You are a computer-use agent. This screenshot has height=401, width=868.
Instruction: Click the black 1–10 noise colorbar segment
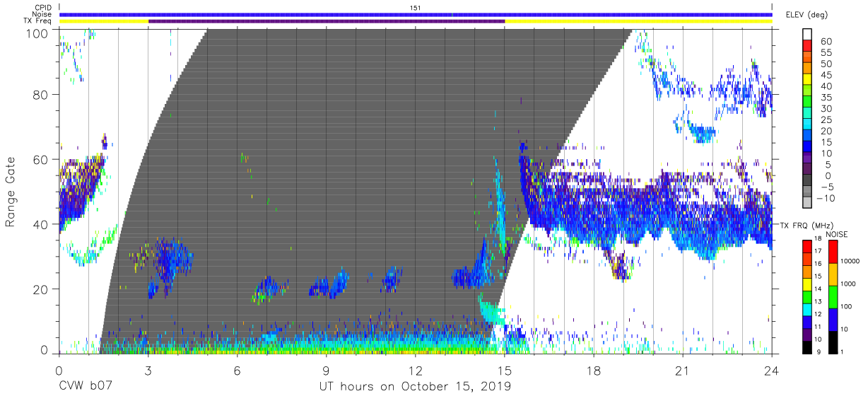click(834, 341)
